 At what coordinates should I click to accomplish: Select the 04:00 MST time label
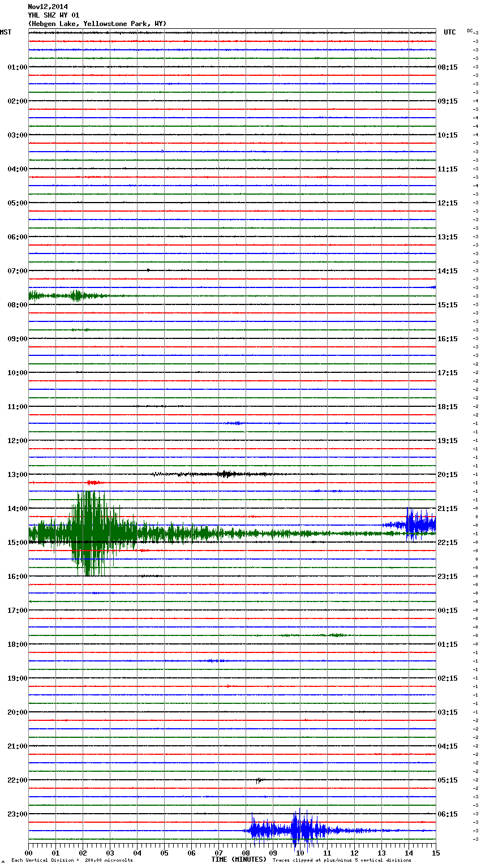tap(17, 169)
